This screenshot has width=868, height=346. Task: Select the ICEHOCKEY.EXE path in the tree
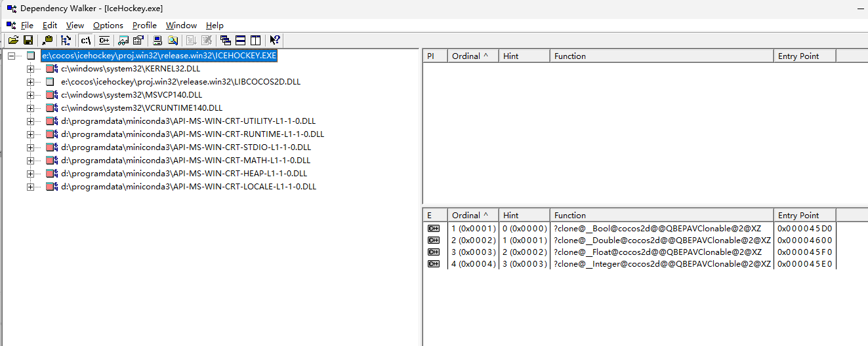coord(159,56)
